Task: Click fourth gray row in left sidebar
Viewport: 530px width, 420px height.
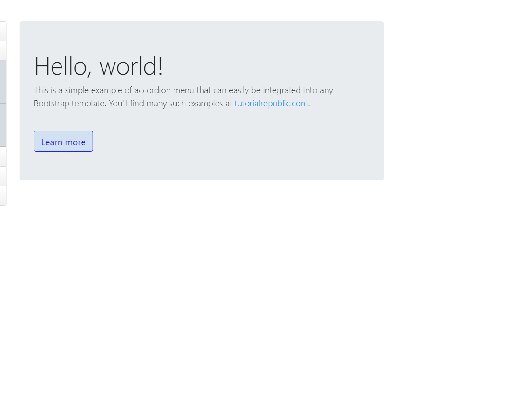Action: click(x=3, y=136)
